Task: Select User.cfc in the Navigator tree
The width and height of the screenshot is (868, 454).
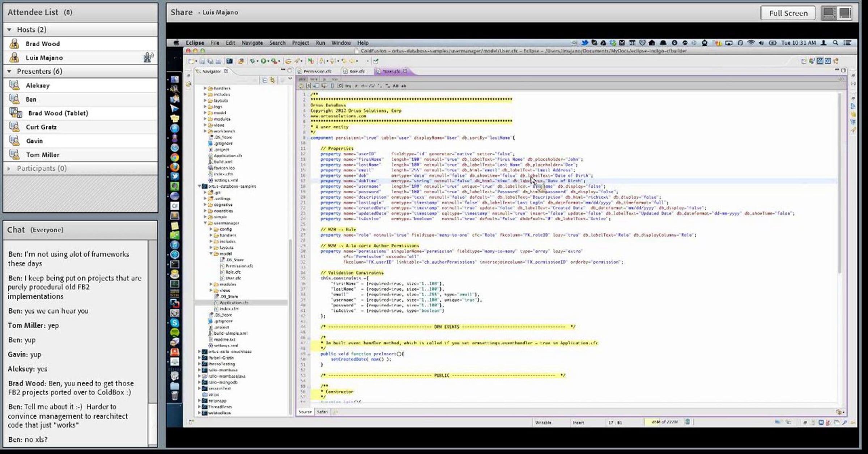Action: [233, 278]
